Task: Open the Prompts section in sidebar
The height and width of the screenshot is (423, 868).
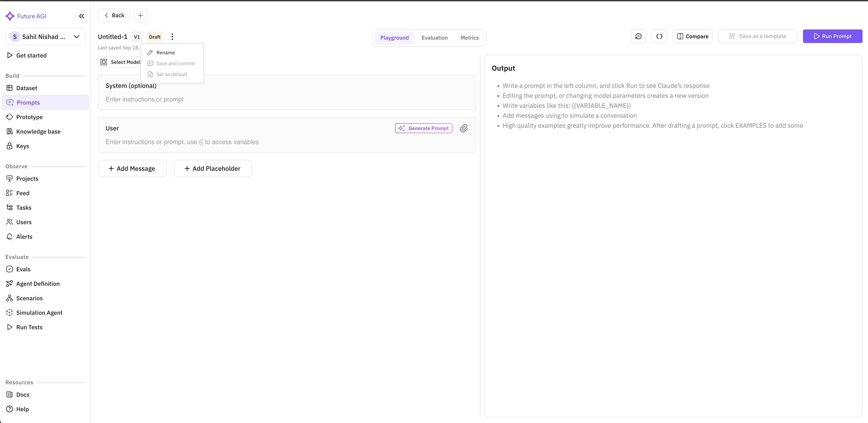Action: 28,102
